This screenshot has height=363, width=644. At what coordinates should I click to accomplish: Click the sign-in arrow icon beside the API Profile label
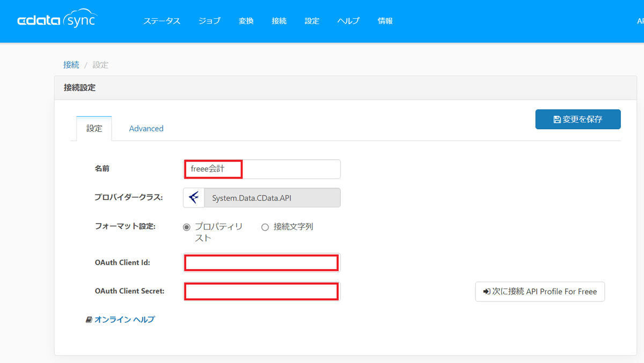click(x=487, y=292)
